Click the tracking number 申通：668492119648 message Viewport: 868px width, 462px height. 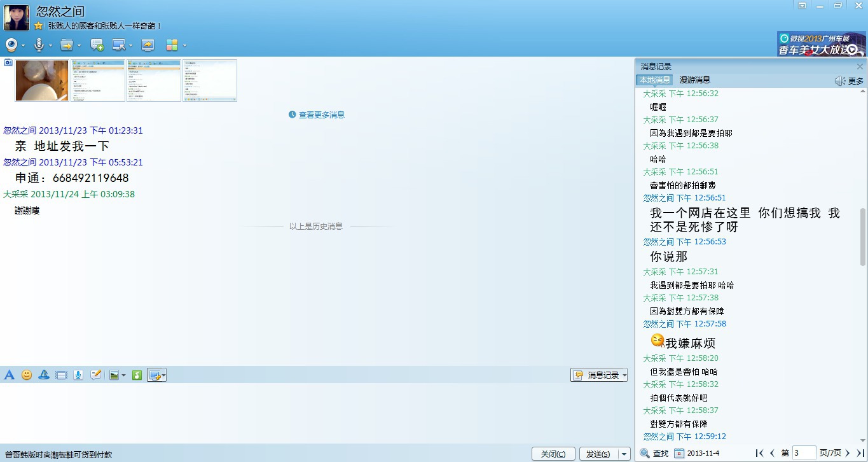[x=72, y=178]
